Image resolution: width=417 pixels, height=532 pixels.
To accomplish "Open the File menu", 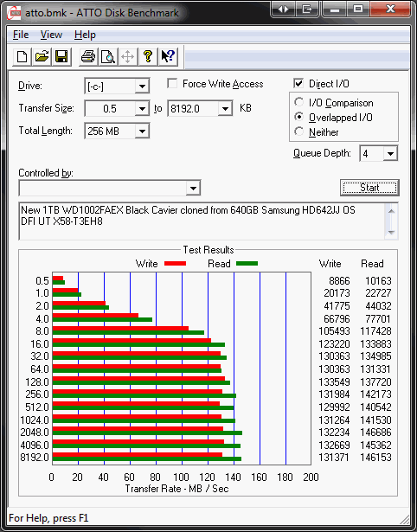I will pos(21,35).
